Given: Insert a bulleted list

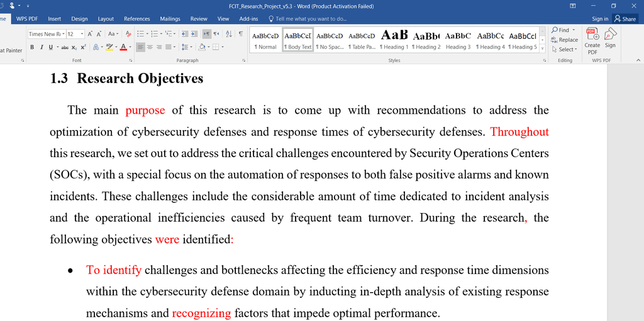Looking at the screenshot, I should 140,34.
